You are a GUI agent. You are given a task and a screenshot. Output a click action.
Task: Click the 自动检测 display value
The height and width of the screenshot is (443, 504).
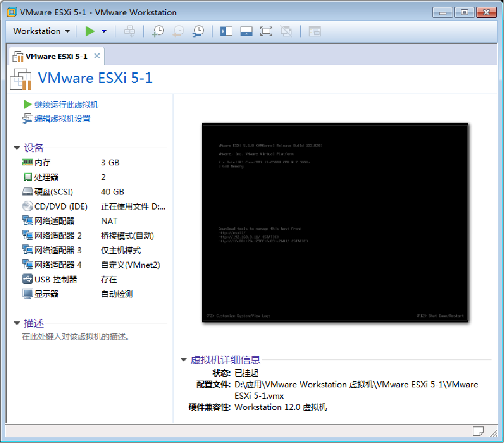tap(117, 294)
